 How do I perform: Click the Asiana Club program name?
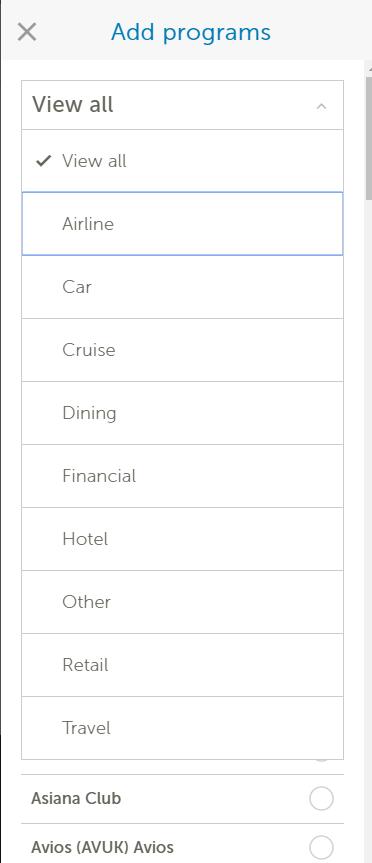76,799
